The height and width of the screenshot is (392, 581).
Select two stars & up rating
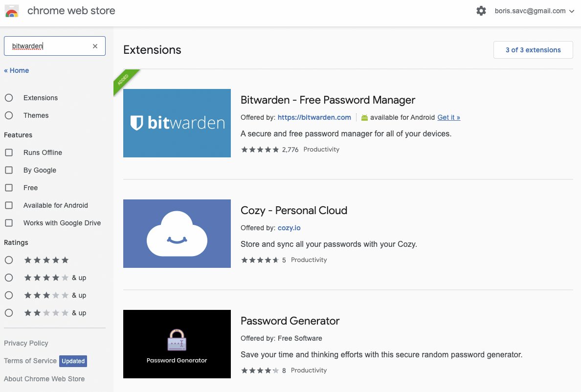[x=9, y=313]
